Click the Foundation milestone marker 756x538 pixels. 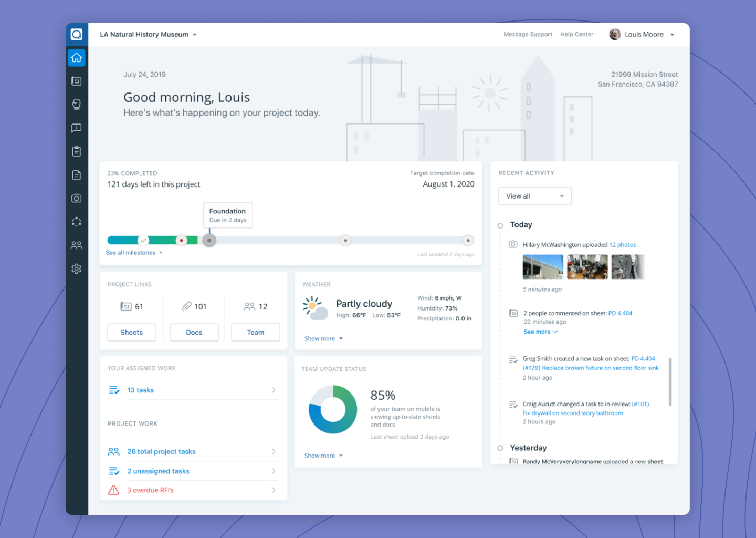209,241
